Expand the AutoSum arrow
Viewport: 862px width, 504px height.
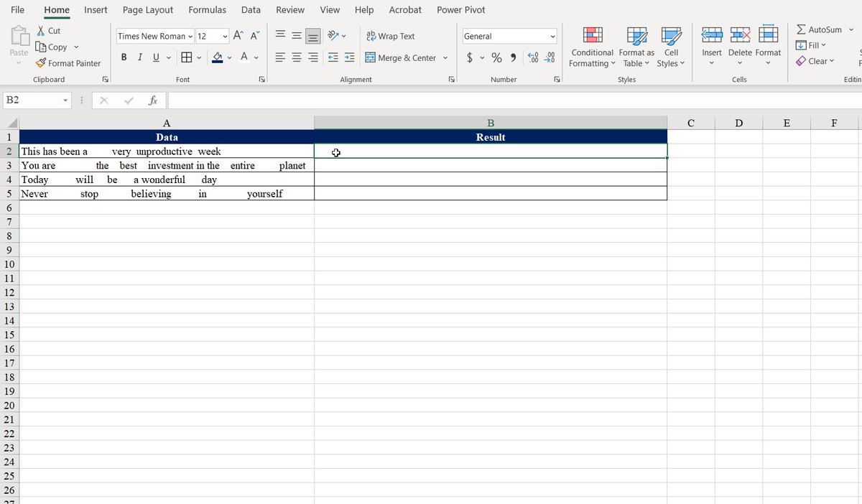[x=851, y=29]
